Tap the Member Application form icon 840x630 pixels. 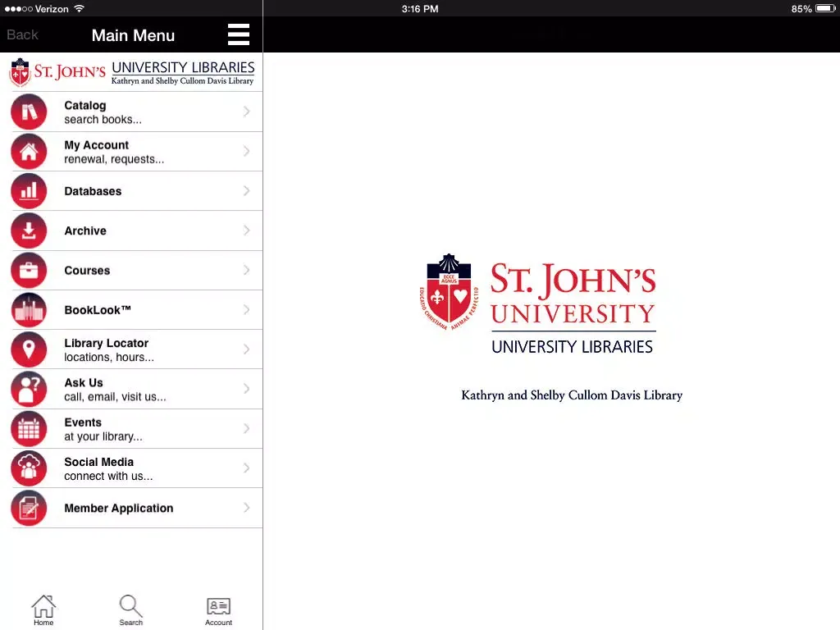point(29,509)
